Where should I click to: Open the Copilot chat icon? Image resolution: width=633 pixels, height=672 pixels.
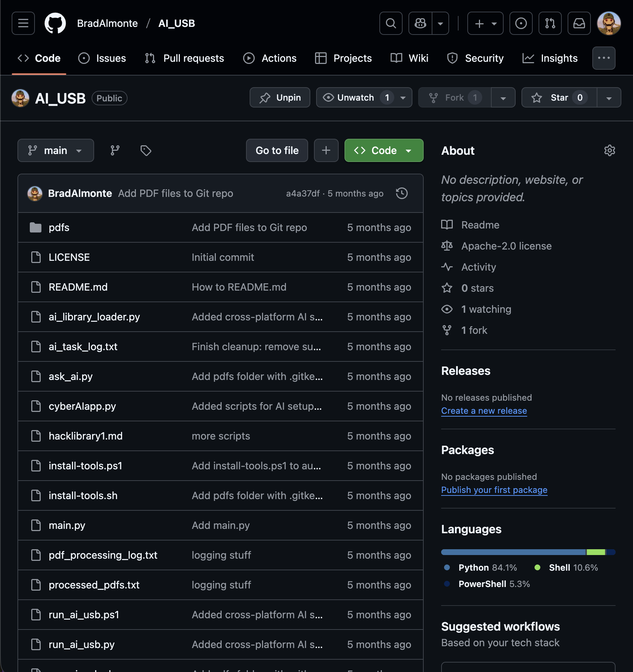pos(420,23)
